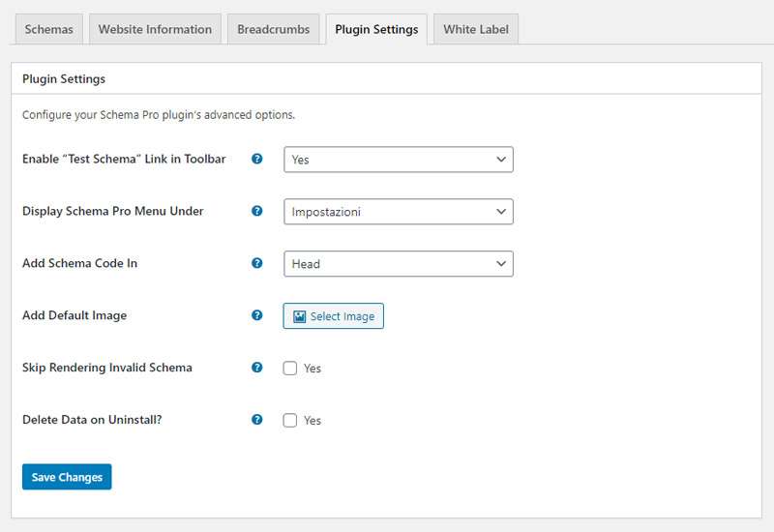Open help icon for Add Default Image

(x=256, y=315)
